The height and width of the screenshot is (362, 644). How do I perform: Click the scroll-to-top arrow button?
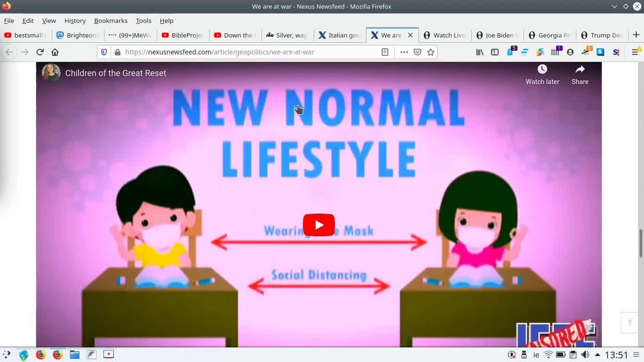tap(629, 323)
